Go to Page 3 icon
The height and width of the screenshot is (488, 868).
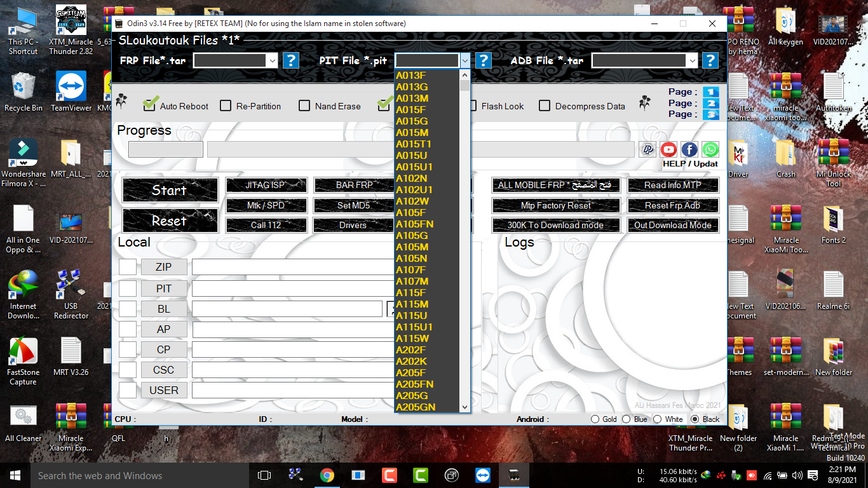point(710,114)
